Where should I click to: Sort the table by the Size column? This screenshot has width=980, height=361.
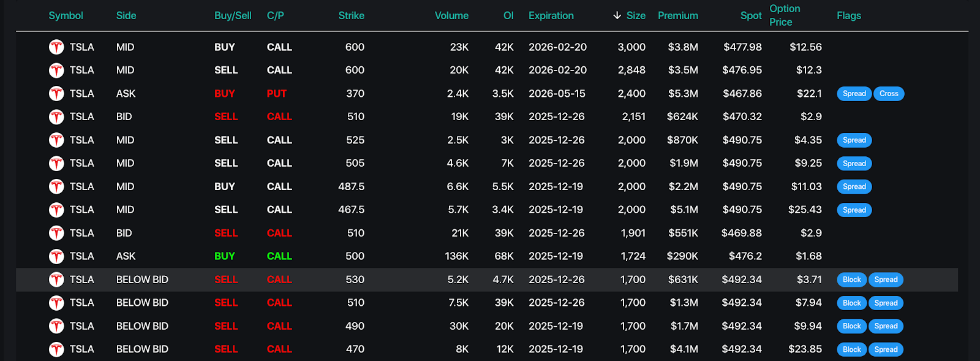pyautogui.click(x=635, y=16)
